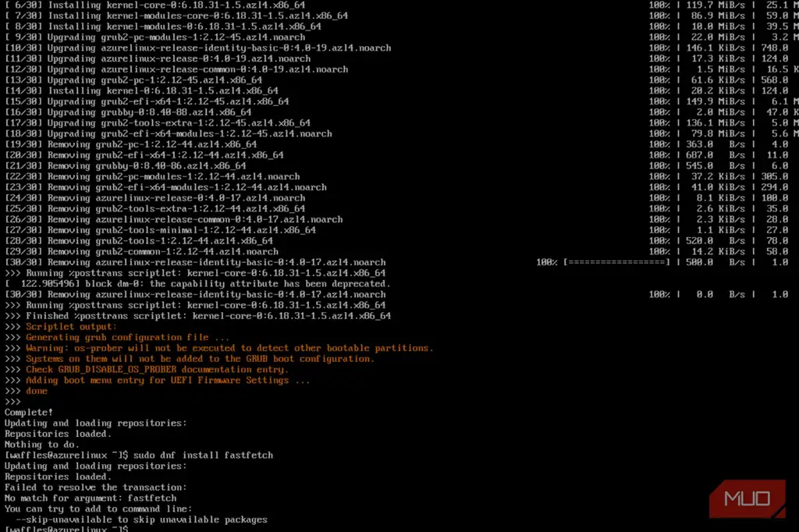Click 'Systems on them will not be added' line
799x532 pixels.
pyautogui.click(x=201, y=359)
